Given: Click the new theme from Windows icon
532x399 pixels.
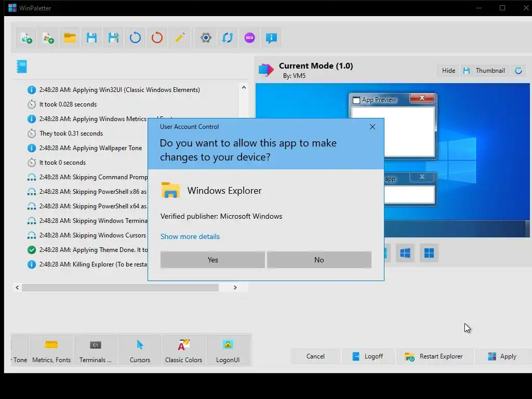Looking at the screenshot, I should [x=48, y=38].
